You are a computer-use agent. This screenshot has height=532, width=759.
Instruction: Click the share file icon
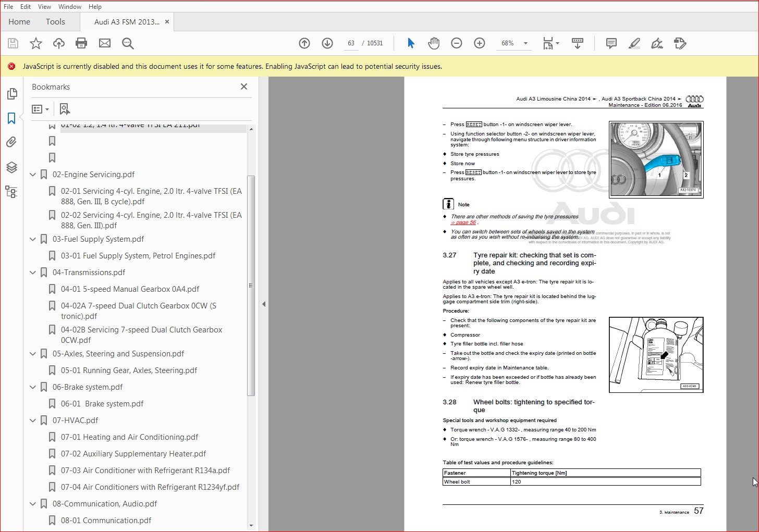680,43
